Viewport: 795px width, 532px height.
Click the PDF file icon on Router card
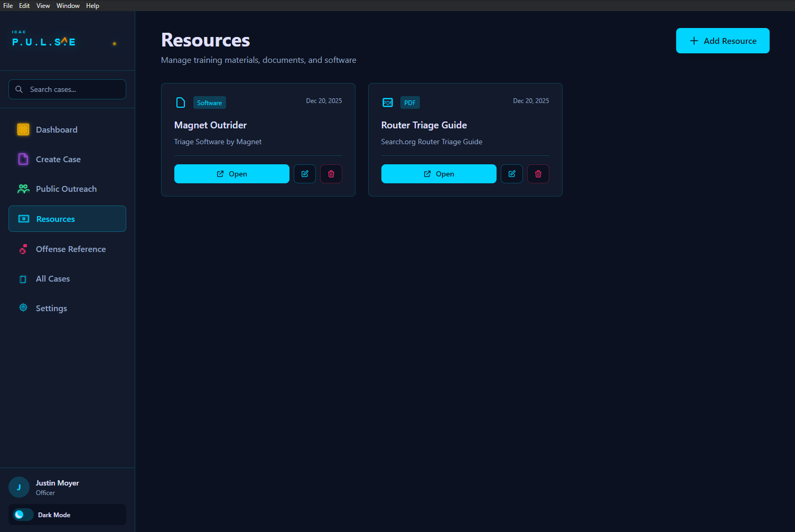click(388, 102)
